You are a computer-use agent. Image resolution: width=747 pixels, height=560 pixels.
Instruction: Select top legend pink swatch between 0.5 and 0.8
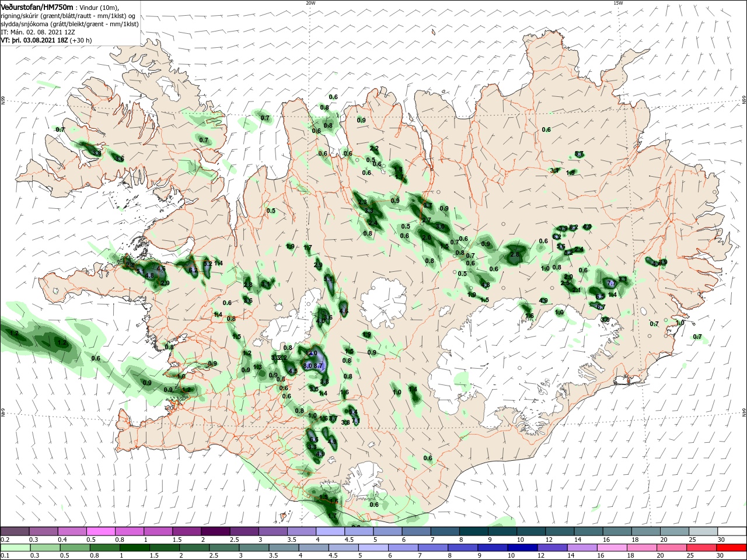click(100, 531)
